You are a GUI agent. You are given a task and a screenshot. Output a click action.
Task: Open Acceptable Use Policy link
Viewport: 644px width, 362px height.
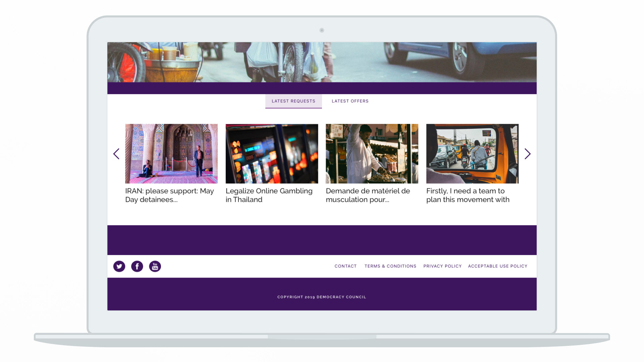[498, 266]
